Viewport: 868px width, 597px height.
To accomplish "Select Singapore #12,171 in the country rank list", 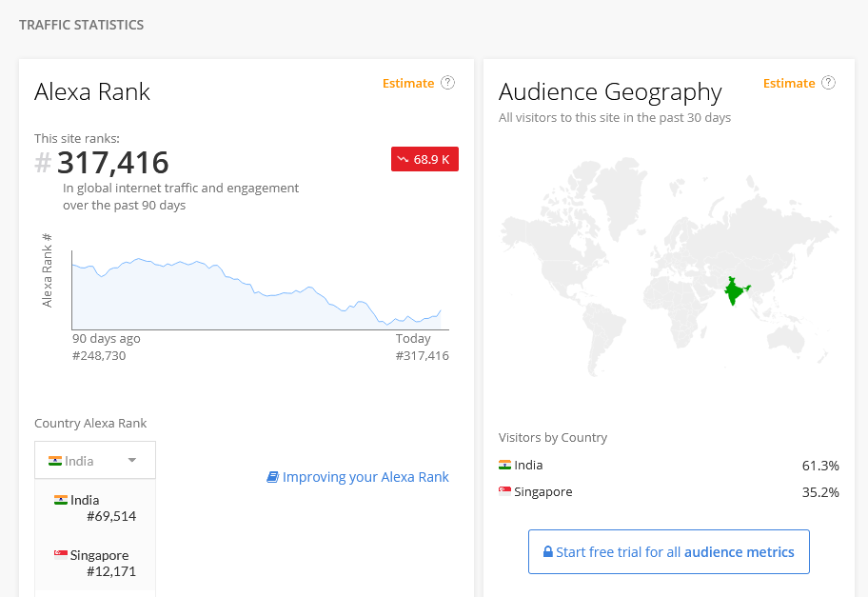I will pos(95,564).
